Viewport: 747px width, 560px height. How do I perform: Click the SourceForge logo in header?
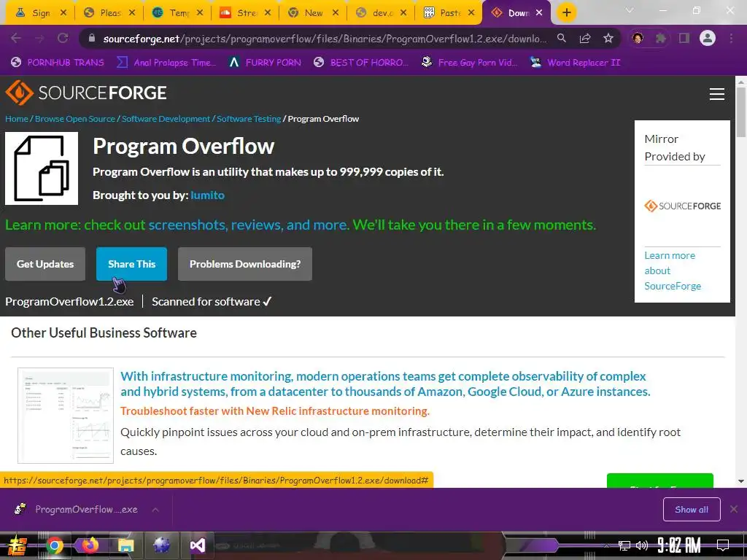[x=86, y=93]
